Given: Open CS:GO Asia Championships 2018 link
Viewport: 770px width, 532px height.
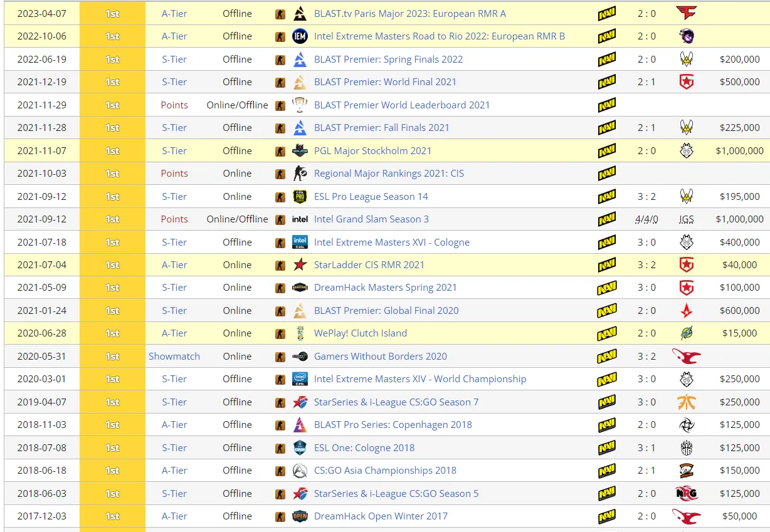Looking at the screenshot, I should click(385, 471).
